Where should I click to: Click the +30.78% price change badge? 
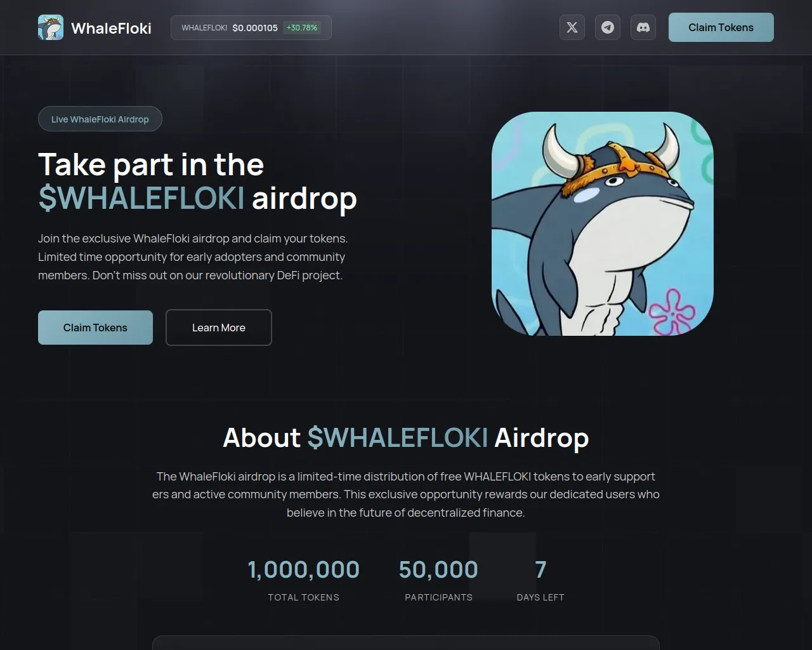tap(302, 28)
